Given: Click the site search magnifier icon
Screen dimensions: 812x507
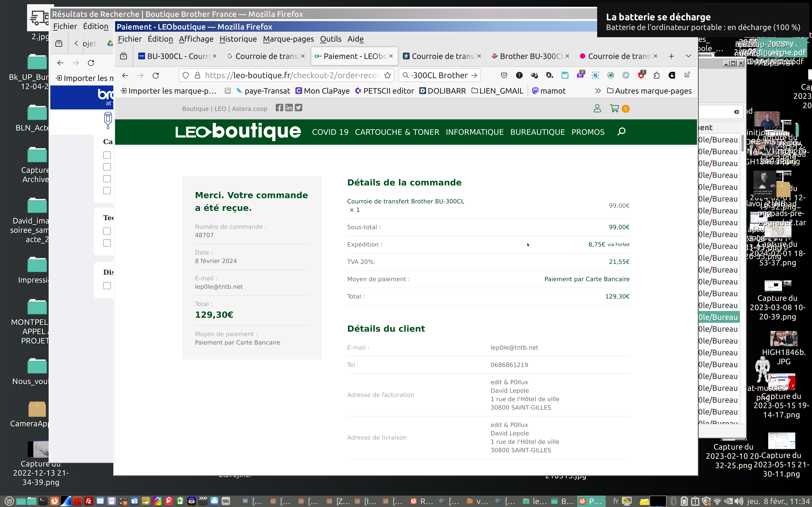Looking at the screenshot, I should click(x=621, y=131).
